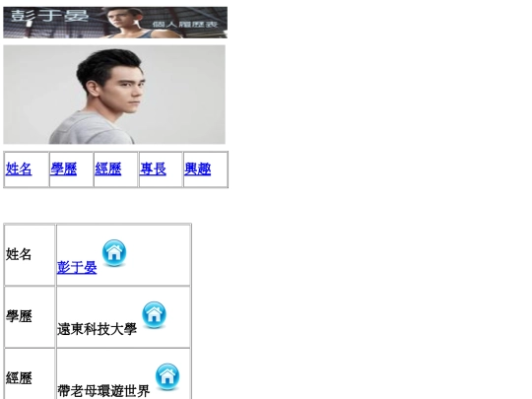
Task: Click the 彭于晏 title in banner
Action: [49, 16]
